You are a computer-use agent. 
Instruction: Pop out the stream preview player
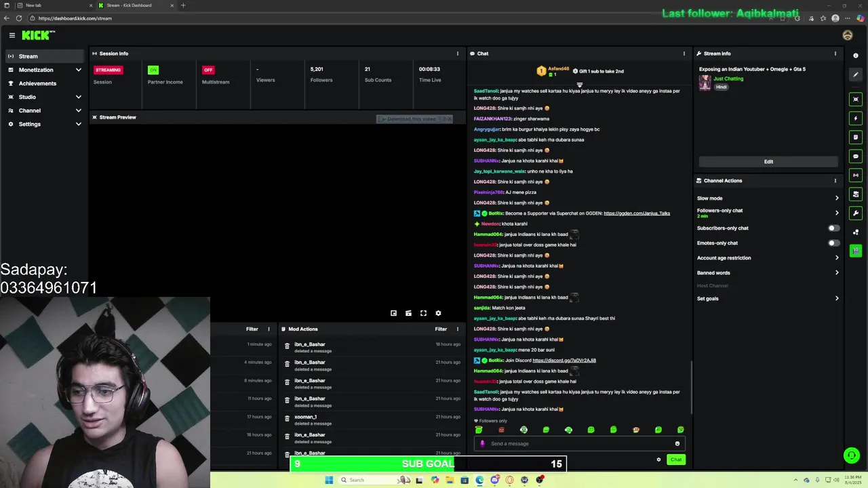393,313
